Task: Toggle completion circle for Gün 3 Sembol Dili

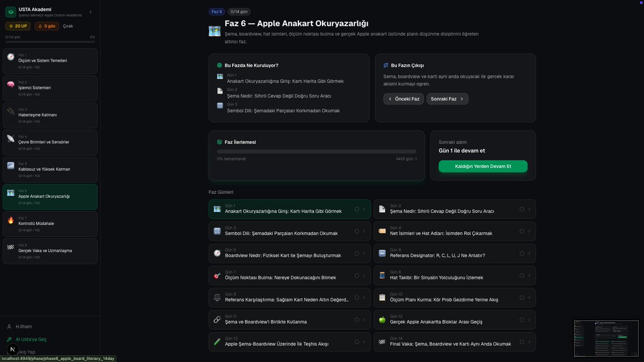Action: point(357,231)
